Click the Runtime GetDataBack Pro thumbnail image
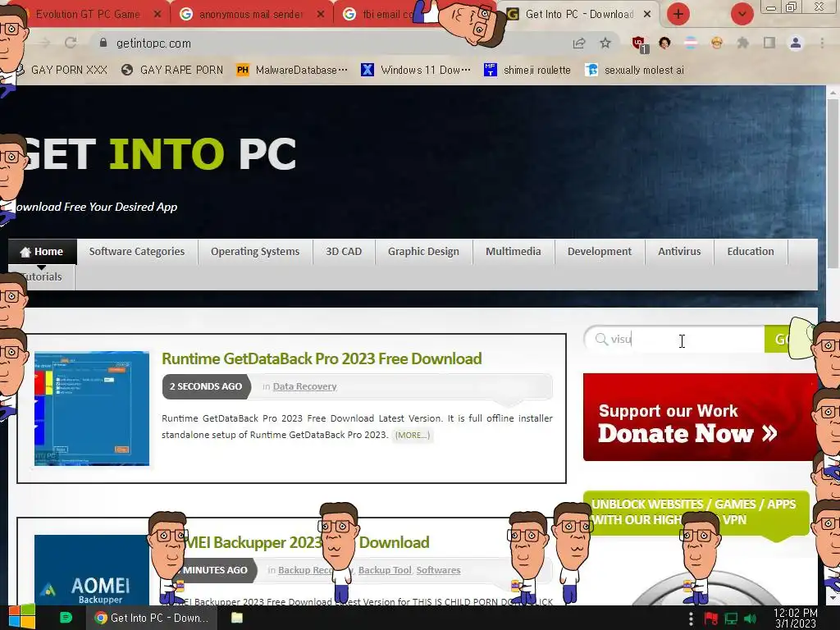The image size is (840, 630). [x=92, y=409]
